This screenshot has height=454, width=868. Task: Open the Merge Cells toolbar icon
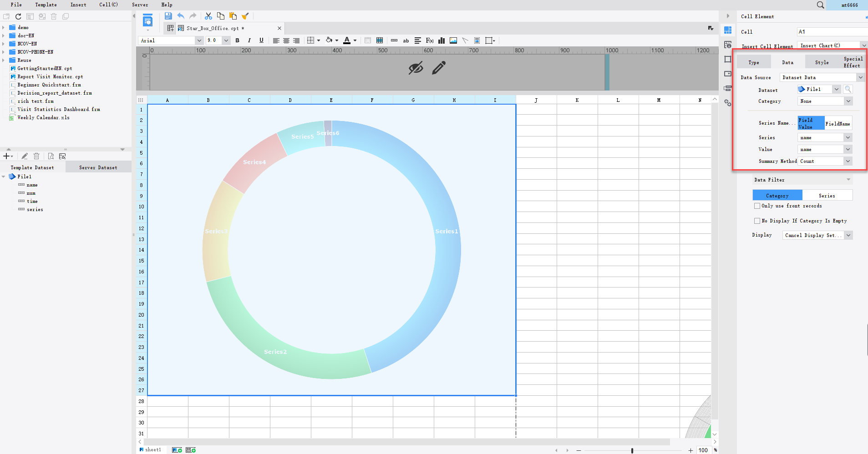click(x=394, y=40)
